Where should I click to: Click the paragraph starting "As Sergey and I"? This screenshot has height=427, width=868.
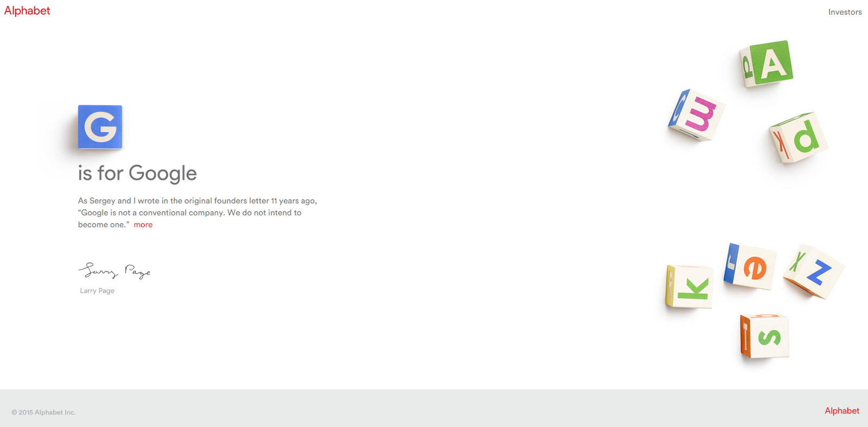coord(197,213)
